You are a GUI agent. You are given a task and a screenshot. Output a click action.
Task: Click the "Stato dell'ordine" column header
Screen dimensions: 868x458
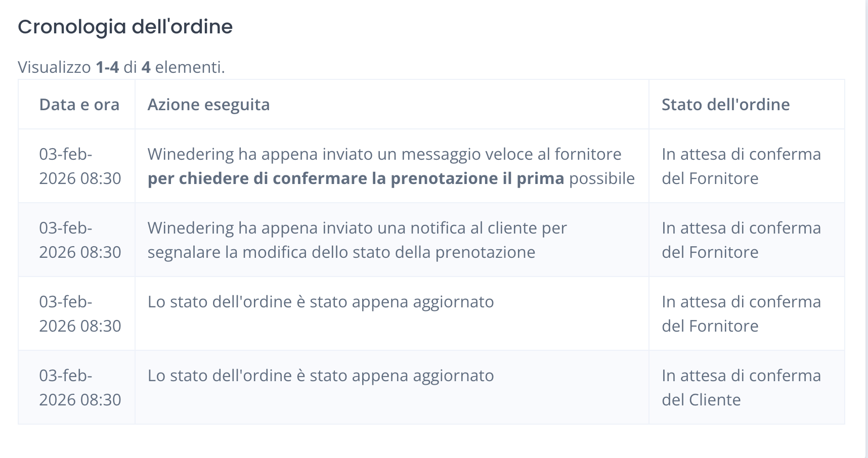[x=725, y=105]
